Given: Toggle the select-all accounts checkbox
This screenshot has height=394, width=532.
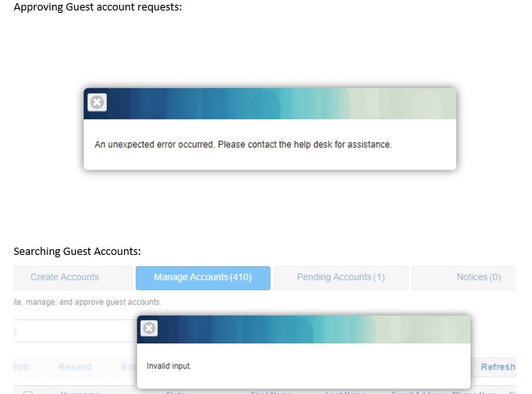Looking at the screenshot, I should click(x=28, y=392).
